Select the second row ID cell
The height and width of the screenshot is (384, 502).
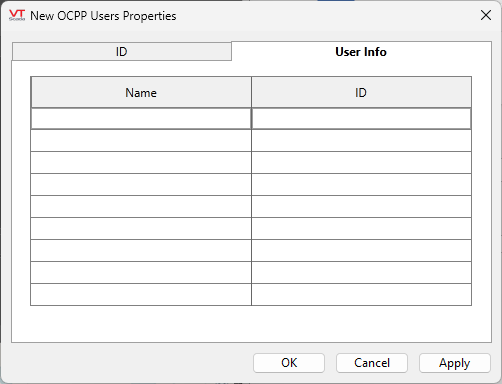[361, 141]
